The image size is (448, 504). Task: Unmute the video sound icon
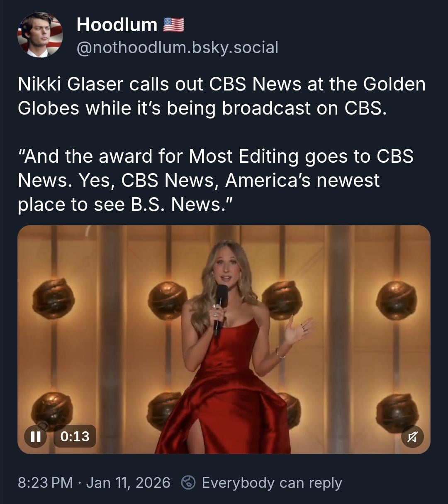pos(413,436)
